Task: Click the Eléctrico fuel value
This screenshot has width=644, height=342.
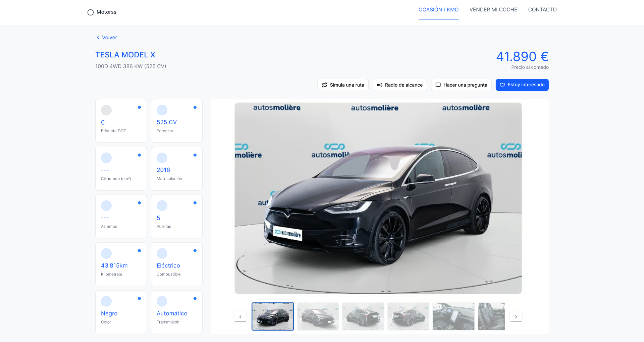Action: (168, 265)
